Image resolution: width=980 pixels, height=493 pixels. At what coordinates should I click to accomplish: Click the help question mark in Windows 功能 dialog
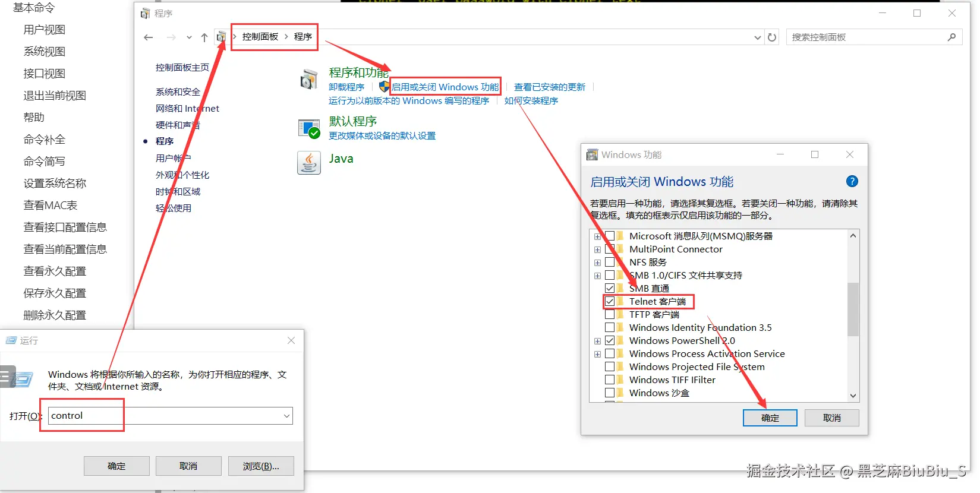pos(852,182)
